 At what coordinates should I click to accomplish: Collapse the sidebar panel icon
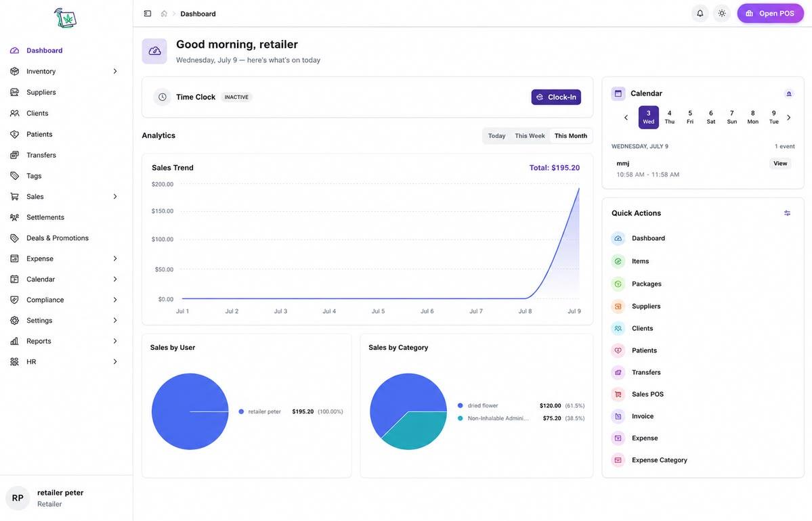coord(148,14)
